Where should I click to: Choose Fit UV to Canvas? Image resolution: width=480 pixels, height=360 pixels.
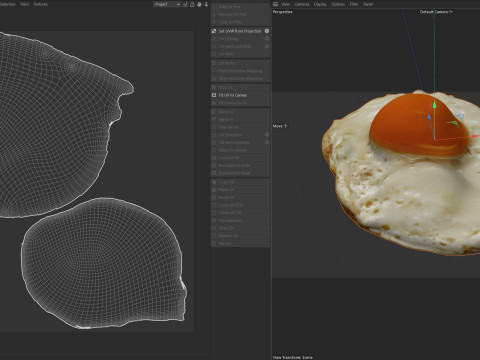[x=240, y=95]
